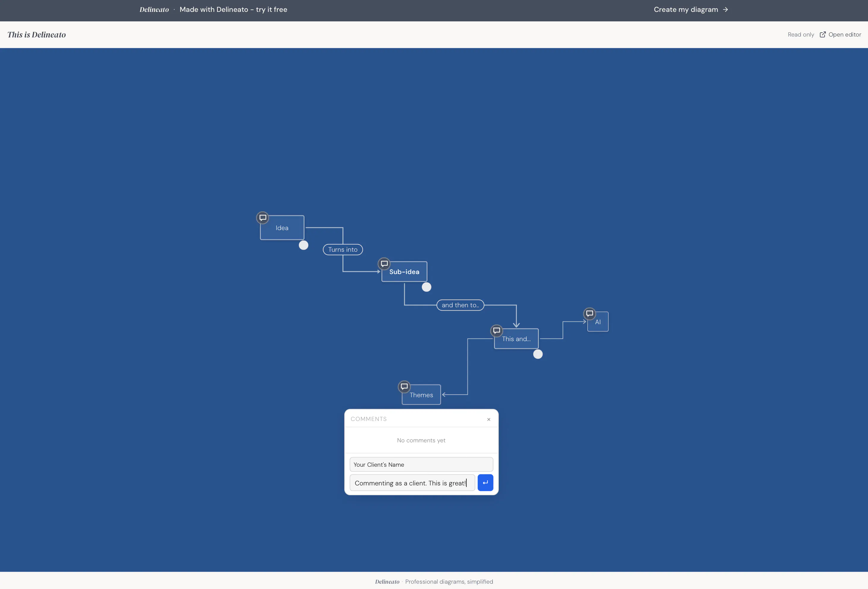This screenshot has width=868, height=589.
Task: Select the This and... node
Action: [516, 339]
